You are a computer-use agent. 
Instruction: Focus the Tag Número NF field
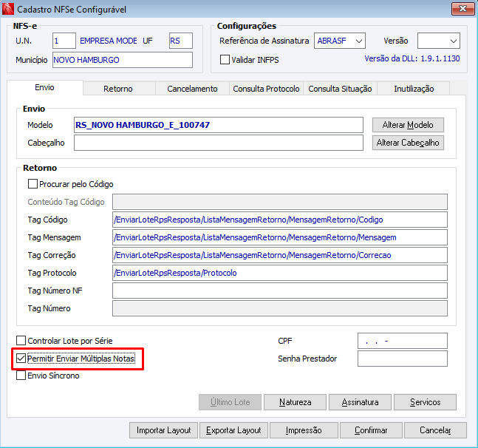click(280, 291)
